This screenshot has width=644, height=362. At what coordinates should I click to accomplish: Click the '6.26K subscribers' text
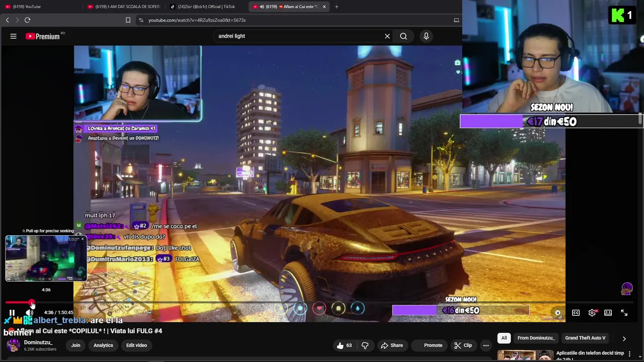click(40, 349)
